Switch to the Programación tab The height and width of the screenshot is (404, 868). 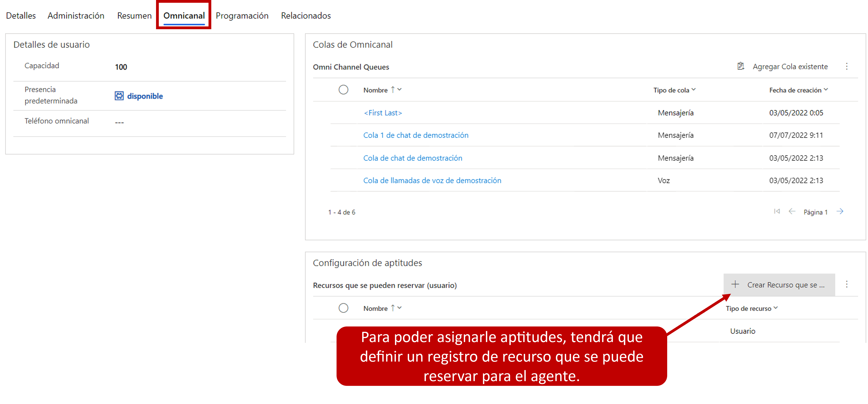(x=242, y=16)
